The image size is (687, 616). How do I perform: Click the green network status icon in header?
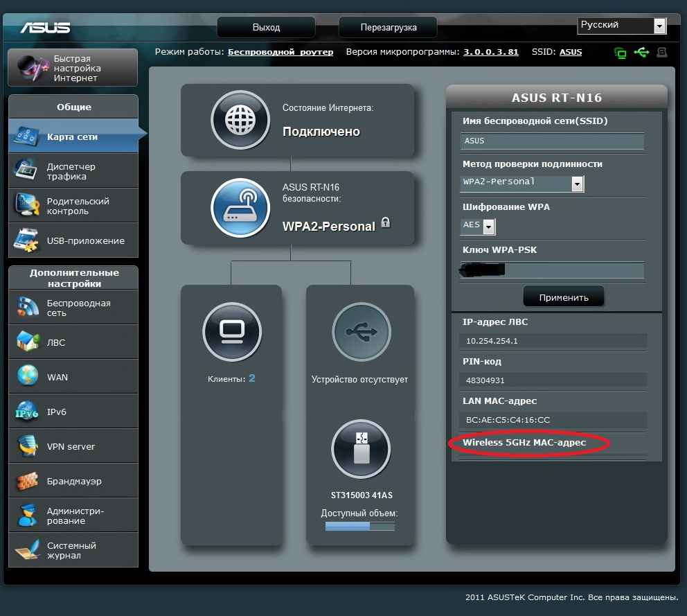tap(621, 53)
